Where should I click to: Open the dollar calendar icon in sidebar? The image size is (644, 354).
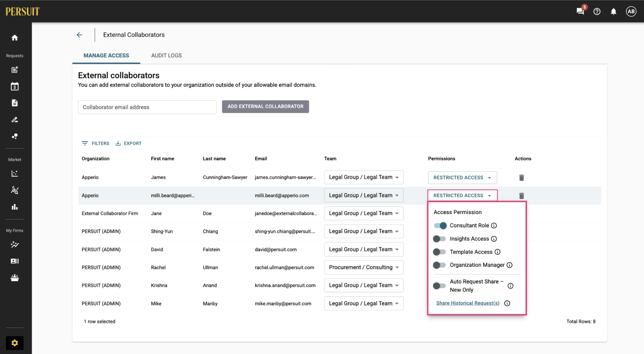[14, 86]
